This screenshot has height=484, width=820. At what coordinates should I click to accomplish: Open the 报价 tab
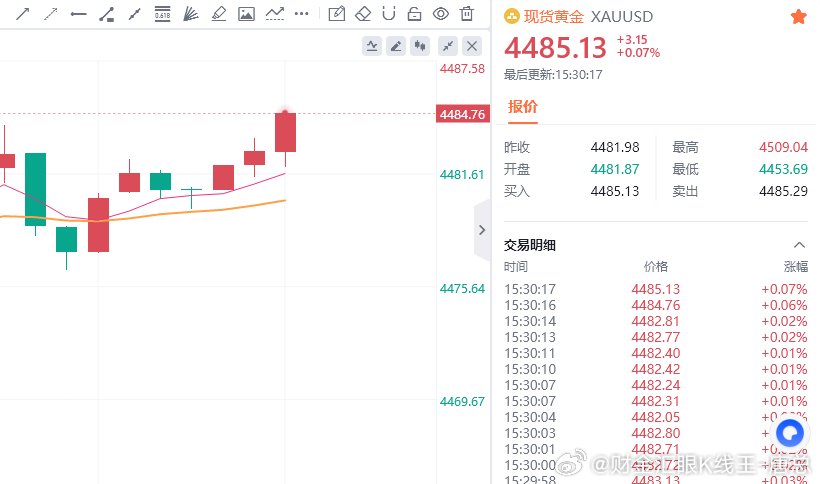click(x=523, y=107)
